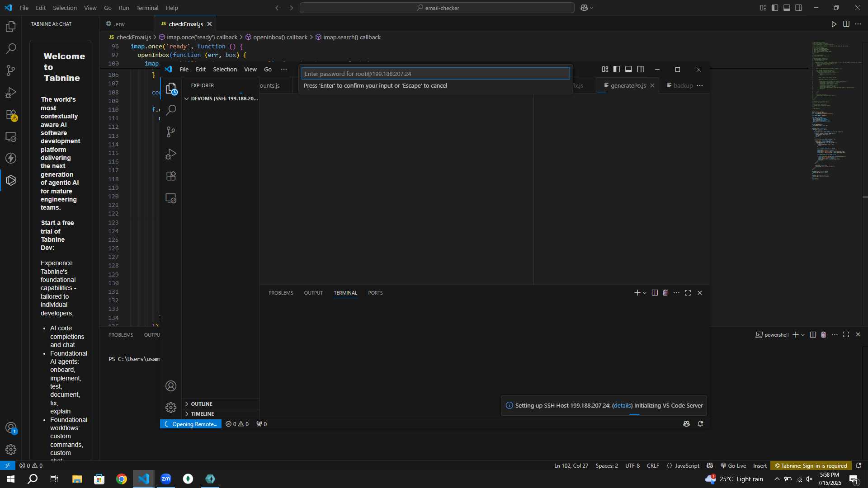The image size is (868, 488).
Task: Open the details link in SSH notification
Action: click(623, 406)
